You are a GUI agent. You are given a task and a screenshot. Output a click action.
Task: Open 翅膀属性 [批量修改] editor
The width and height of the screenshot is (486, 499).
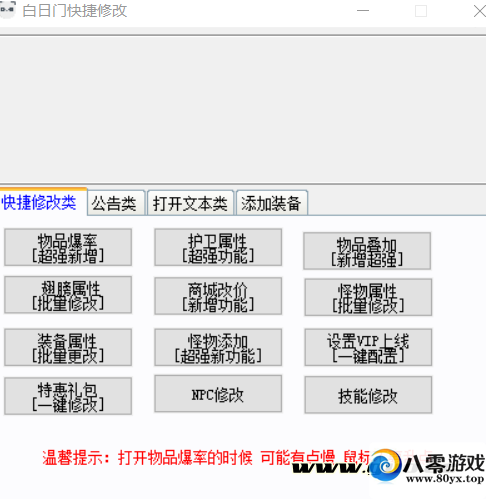[x=68, y=295]
